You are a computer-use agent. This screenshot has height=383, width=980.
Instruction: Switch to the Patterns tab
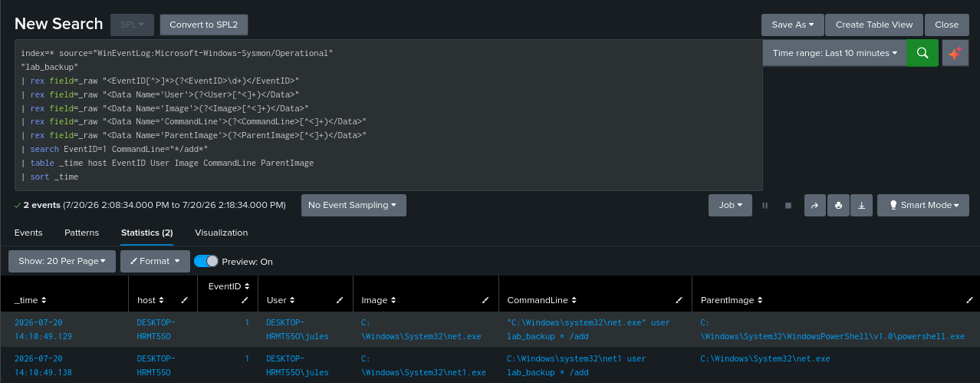tap(81, 233)
